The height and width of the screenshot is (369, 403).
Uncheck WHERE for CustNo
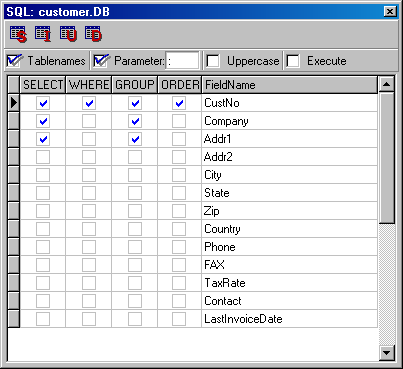coord(89,103)
